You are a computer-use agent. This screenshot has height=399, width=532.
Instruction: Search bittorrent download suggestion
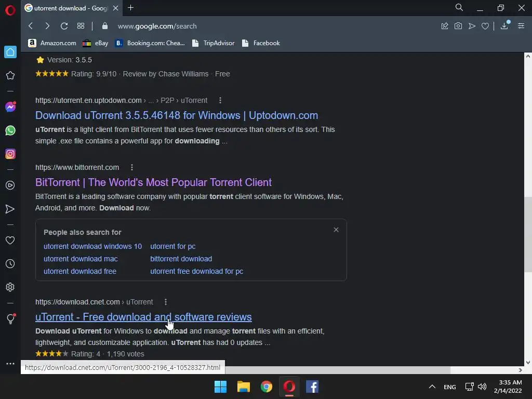coord(181,259)
